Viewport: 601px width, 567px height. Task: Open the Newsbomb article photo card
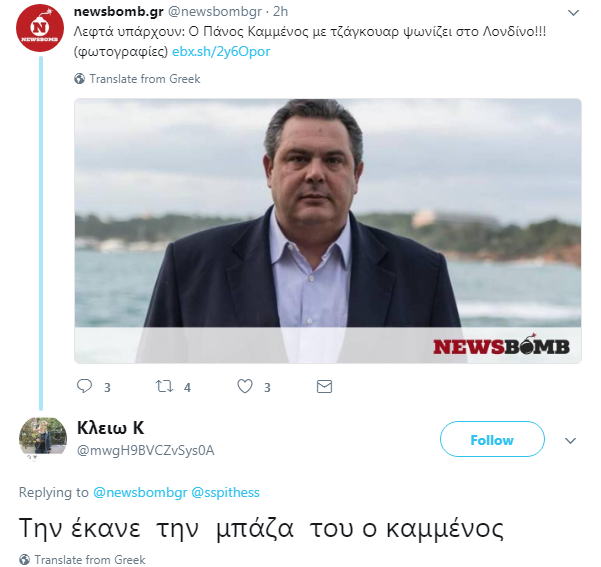coord(328,231)
